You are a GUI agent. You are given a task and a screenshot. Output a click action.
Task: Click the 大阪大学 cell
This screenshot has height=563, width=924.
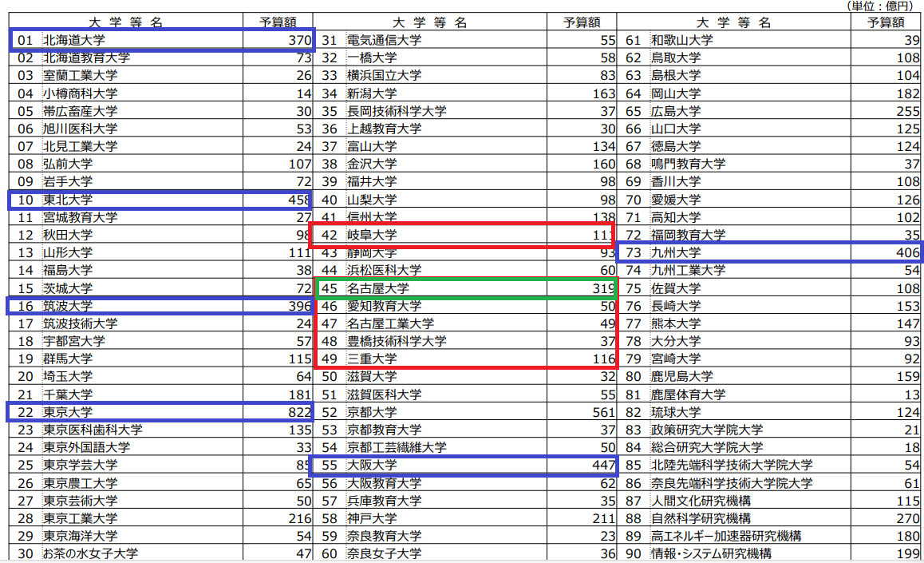click(372, 465)
